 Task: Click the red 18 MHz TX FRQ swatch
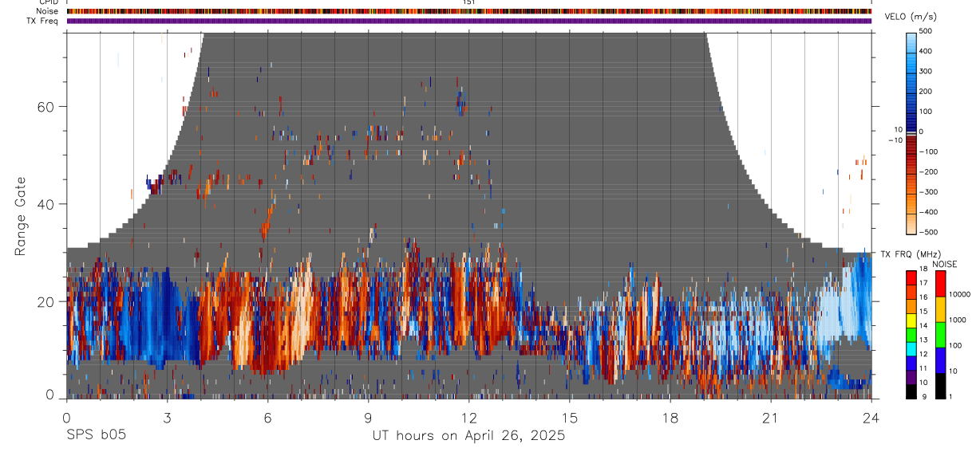[911, 275]
